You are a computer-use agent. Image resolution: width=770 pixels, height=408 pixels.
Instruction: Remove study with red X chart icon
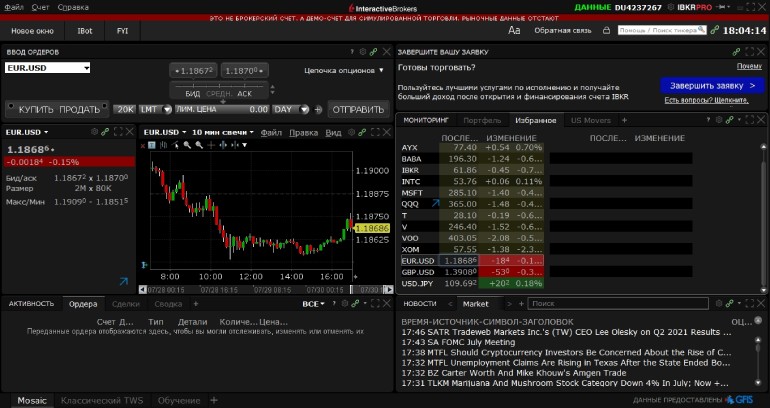pos(143,145)
